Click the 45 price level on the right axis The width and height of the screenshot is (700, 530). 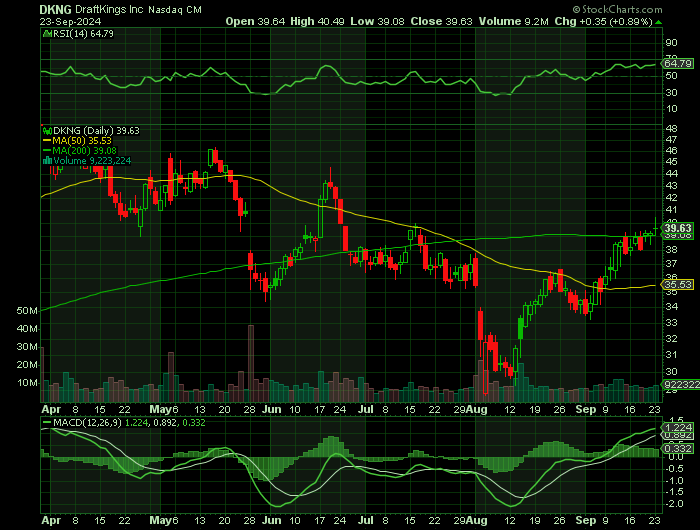tap(671, 162)
